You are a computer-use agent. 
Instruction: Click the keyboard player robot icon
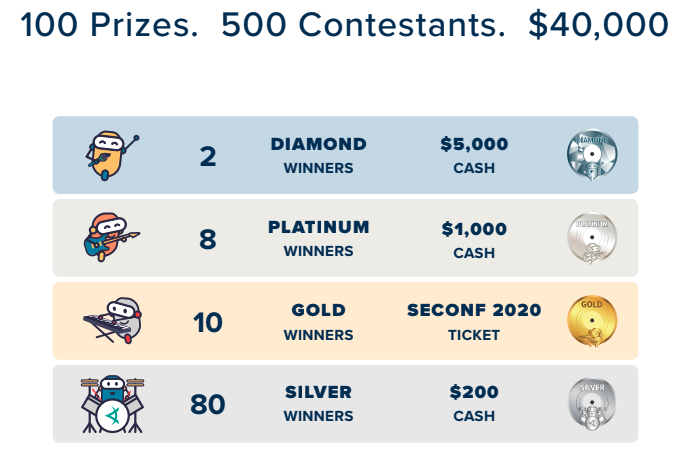pos(113,321)
